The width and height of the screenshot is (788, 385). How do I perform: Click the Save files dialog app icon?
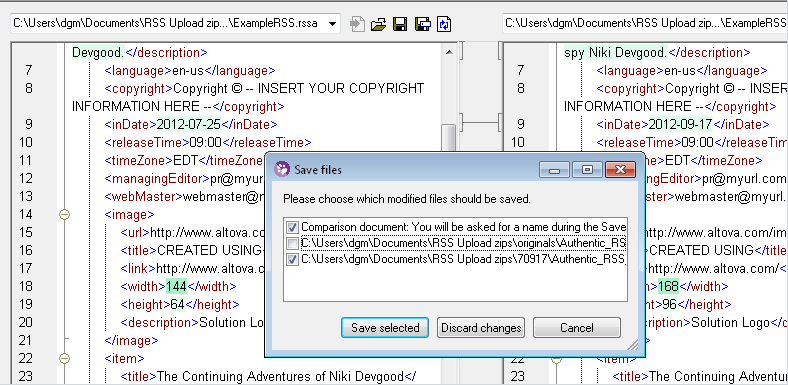tap(282, 169)
